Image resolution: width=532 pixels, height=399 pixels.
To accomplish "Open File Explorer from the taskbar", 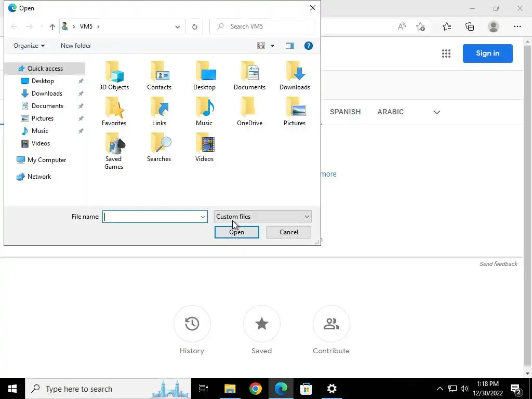I will pos(230,389).
